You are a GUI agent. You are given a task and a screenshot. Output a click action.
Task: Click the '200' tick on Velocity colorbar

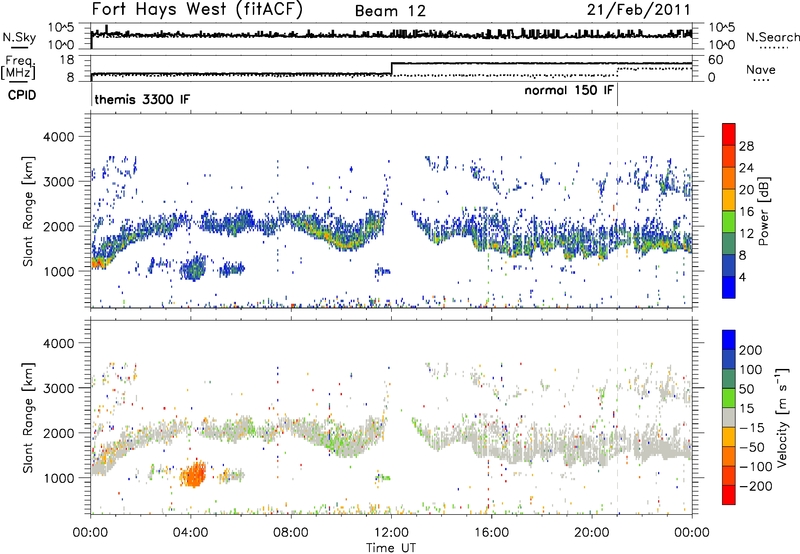pos(751,350)
